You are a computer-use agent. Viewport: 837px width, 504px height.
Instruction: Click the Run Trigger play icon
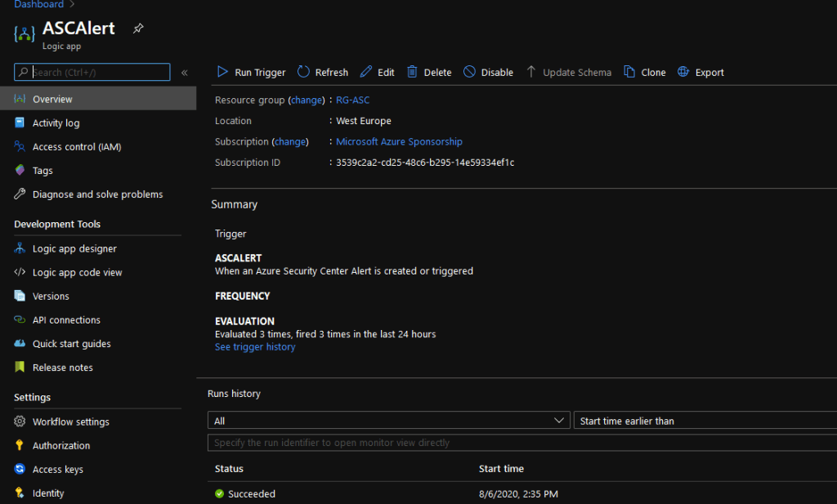point(222,72)
